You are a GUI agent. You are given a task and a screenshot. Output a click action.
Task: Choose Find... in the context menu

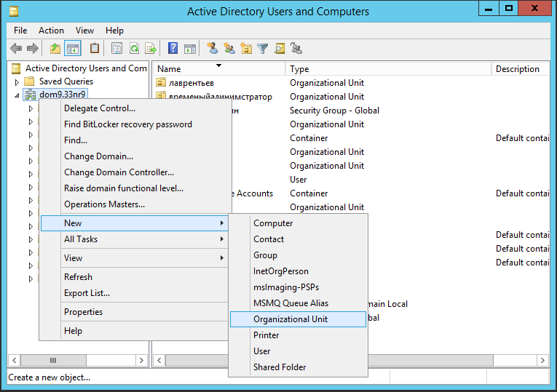[134, 140]
